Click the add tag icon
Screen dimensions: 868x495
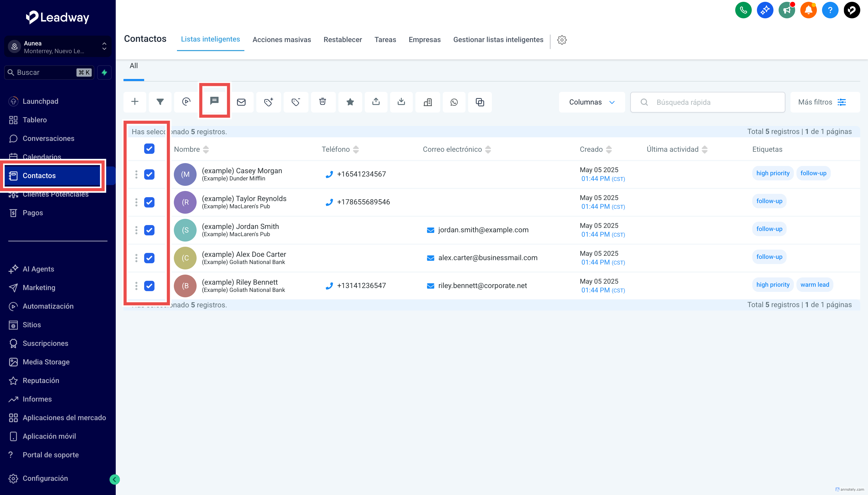click(268, 102)
